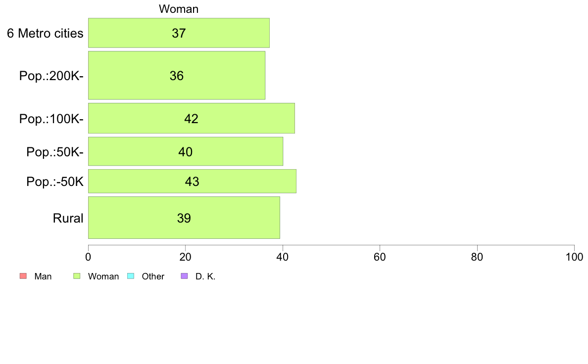
Task: Select the Pop.:200K- bar showing 36
Action: pos(177,75)
